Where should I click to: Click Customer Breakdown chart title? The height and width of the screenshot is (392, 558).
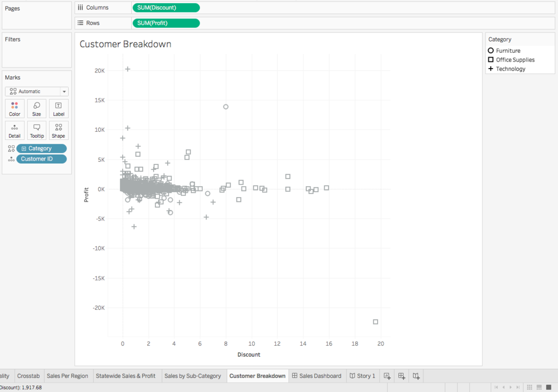[125, 44]
